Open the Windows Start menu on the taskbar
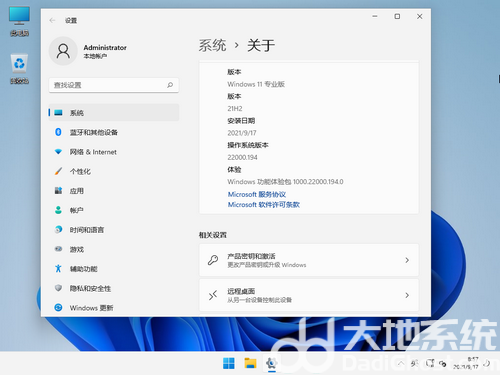 pyautogui.click(x=229, y=363)
